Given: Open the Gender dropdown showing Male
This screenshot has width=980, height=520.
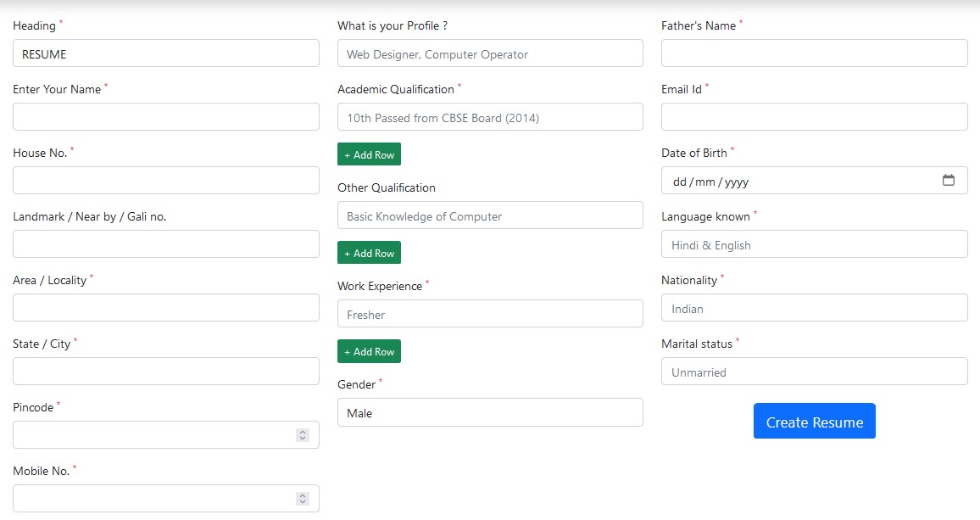Looking at the screenshot, I should (490, 412).
